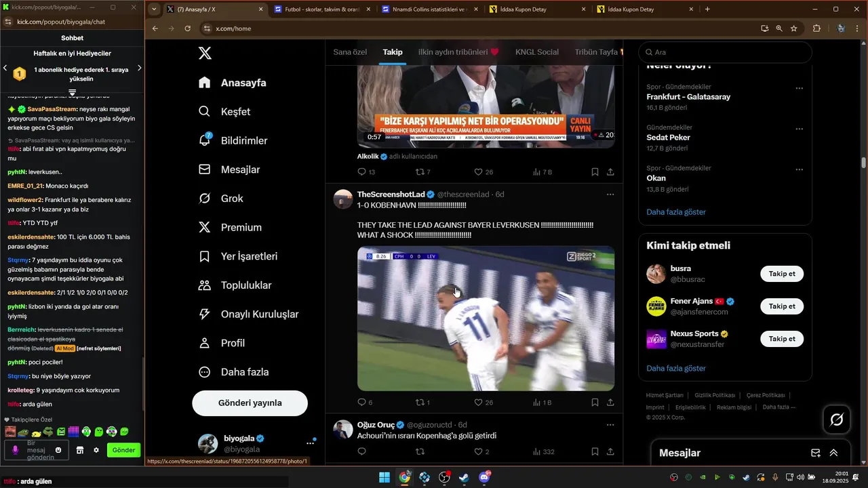The width and height of the screenshot is (868, 488).
Task: Select the Takip timeline tab
Action: [393, 52]
